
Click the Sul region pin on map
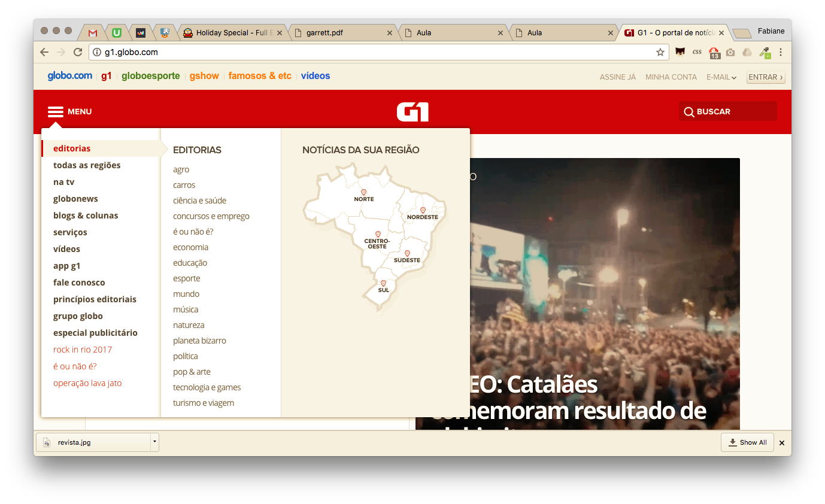pos(384,283)
